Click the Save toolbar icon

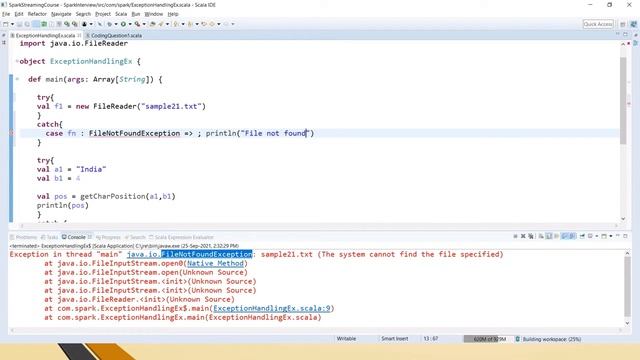click(x=19, y=24)
